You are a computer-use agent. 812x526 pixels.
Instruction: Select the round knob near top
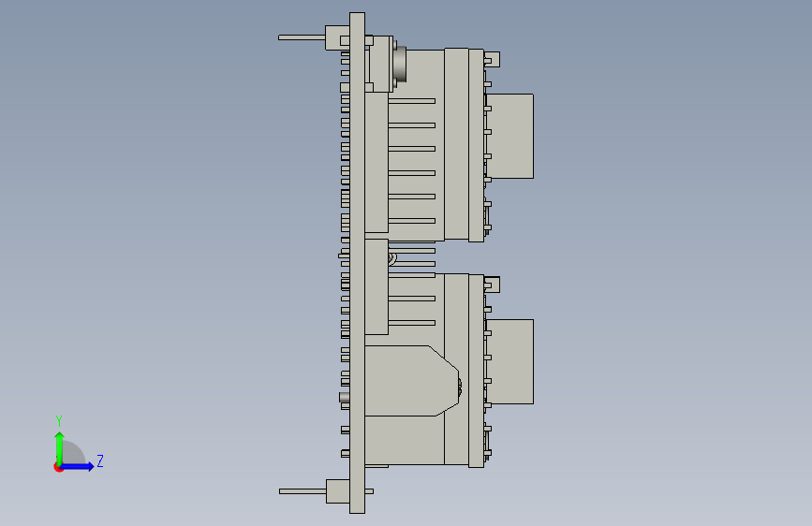[x=400, y=65]
